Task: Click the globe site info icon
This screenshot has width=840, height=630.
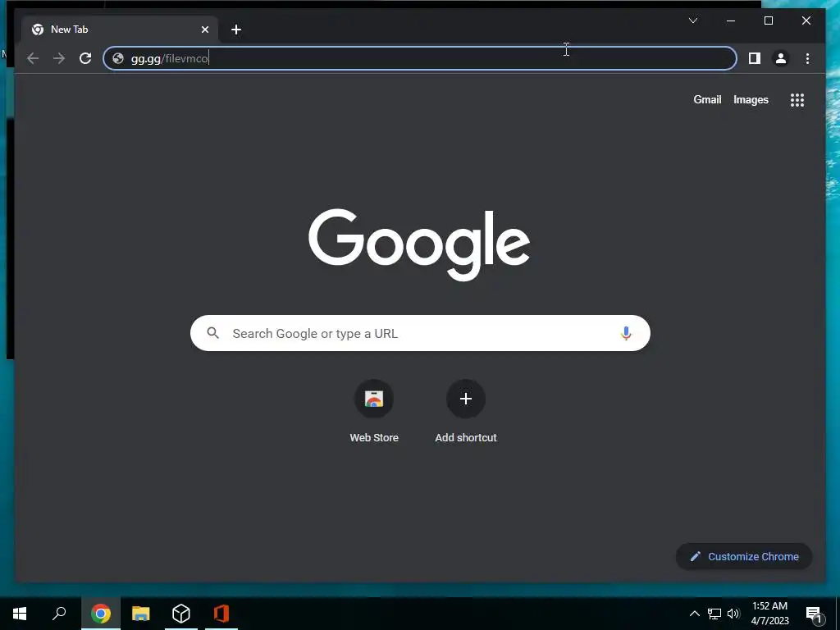Action: 118,58
